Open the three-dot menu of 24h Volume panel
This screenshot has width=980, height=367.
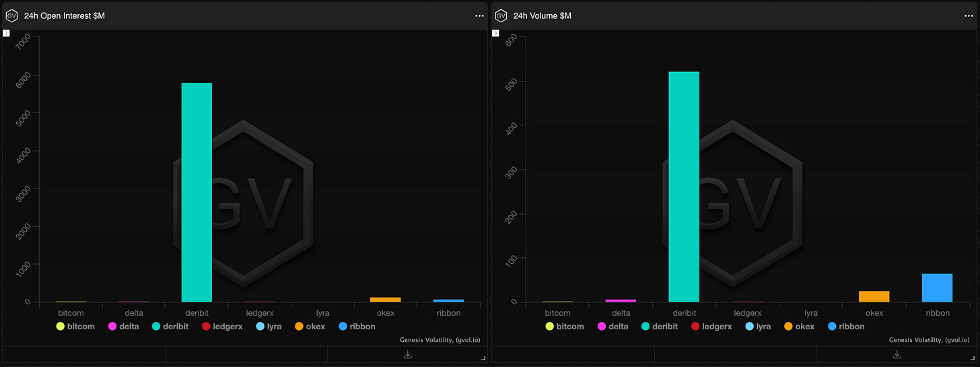coord(969,15)
